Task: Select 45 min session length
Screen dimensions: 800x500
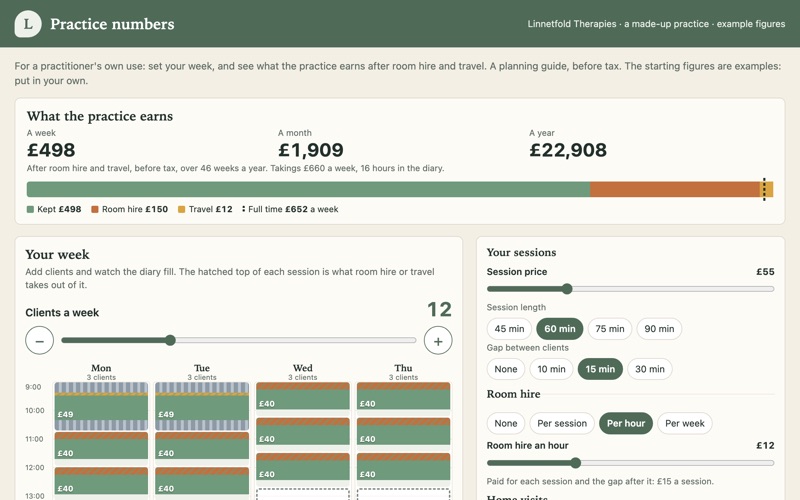Action: 509,329
